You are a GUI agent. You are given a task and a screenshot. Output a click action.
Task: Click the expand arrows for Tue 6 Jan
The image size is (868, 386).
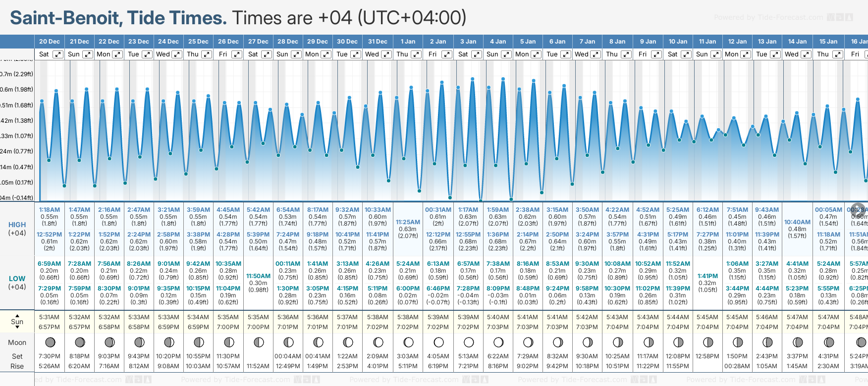566,54
